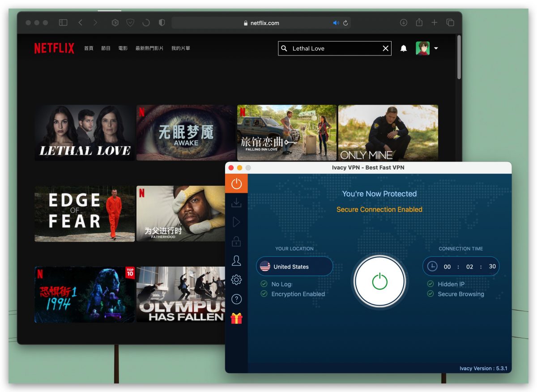Open the Lethal Love thumbnail

click(85, 132)
